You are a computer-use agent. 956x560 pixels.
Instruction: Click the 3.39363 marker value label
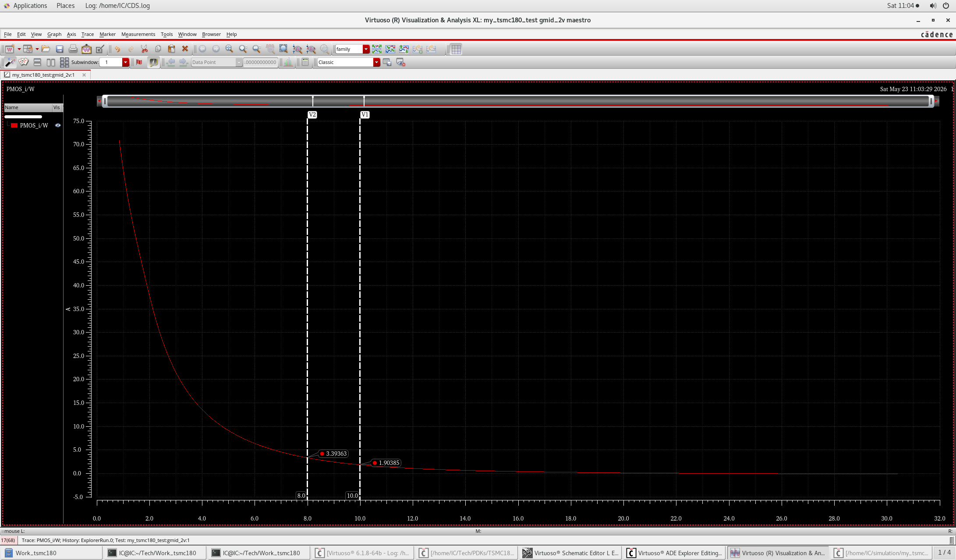(x=333, y=454)
